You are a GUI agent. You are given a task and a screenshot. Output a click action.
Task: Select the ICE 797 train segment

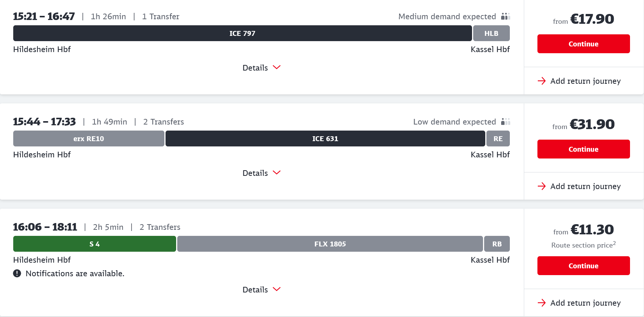pyautogui.click(x=242, y=33)
